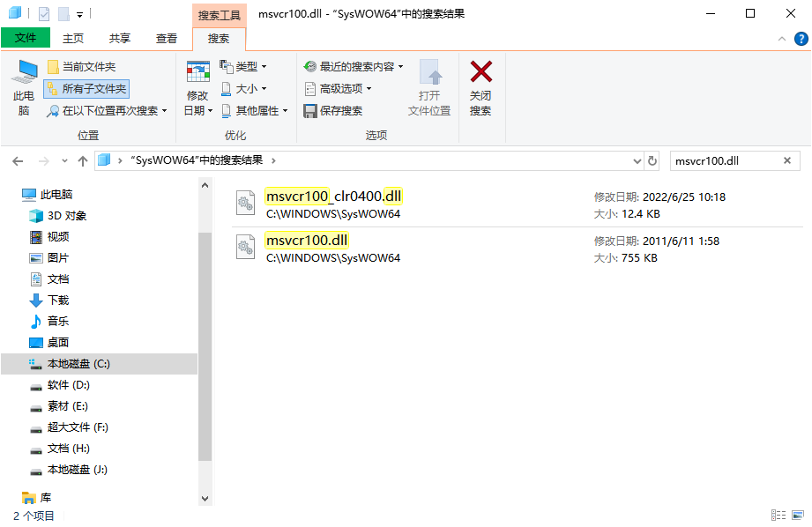812x527 pixels.
Task: Select msvcr100_clr0400.dll file result
Action: tap(517, 204)
